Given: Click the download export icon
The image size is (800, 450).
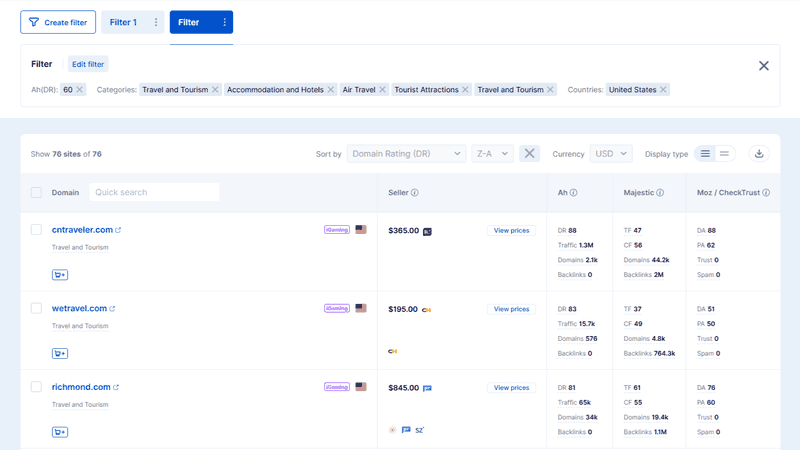Looking at the screenshot, I should [x=759, y=154].
